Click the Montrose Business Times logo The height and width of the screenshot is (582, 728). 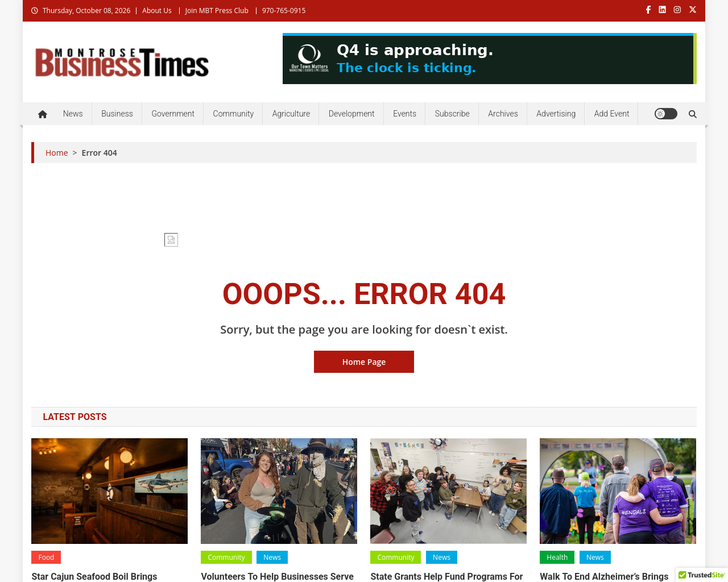pyautogui.click(x=122, y=62)
